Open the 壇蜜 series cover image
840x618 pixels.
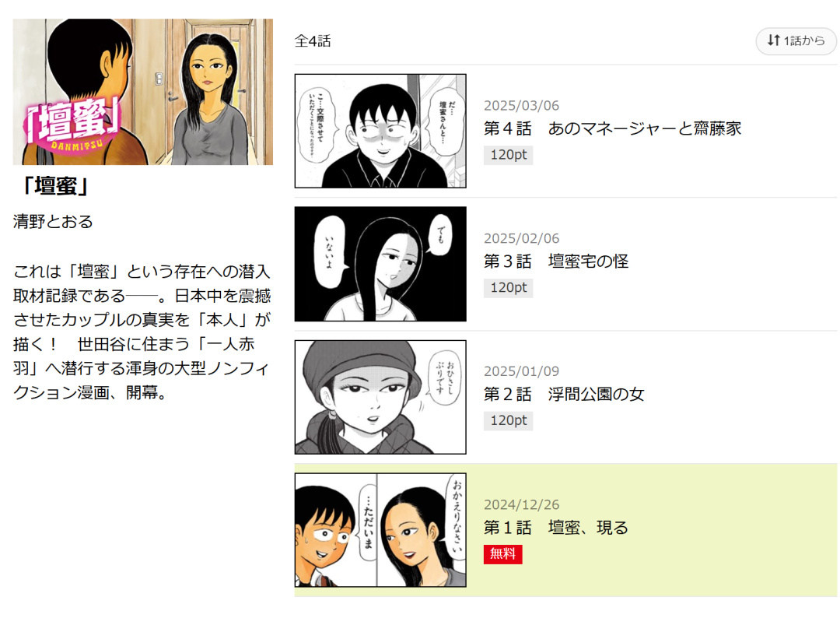pos(143,92)
